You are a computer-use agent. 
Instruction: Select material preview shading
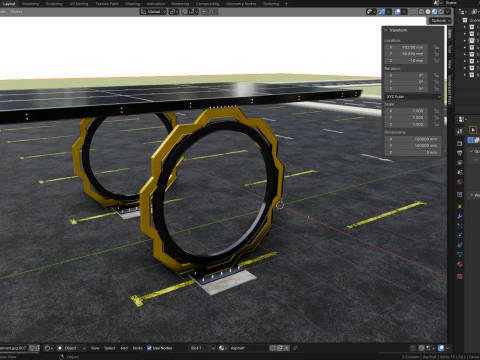click(434, 12)
